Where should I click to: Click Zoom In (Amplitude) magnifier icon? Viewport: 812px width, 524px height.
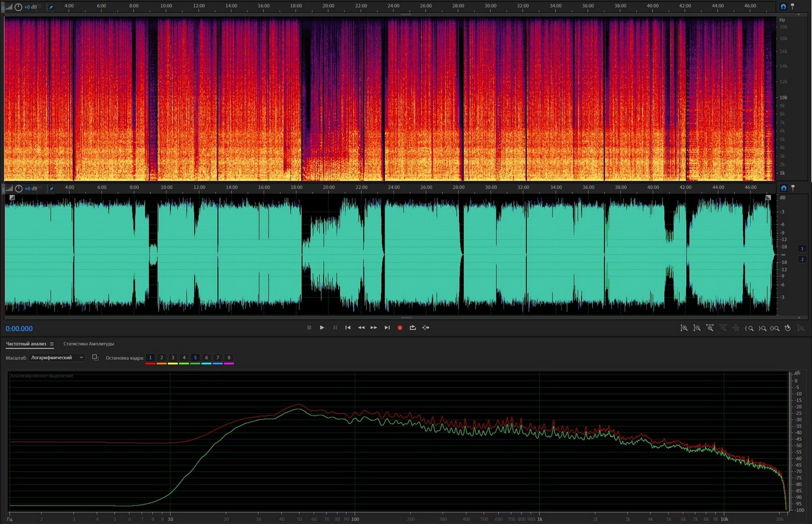(x=684, y=328)
